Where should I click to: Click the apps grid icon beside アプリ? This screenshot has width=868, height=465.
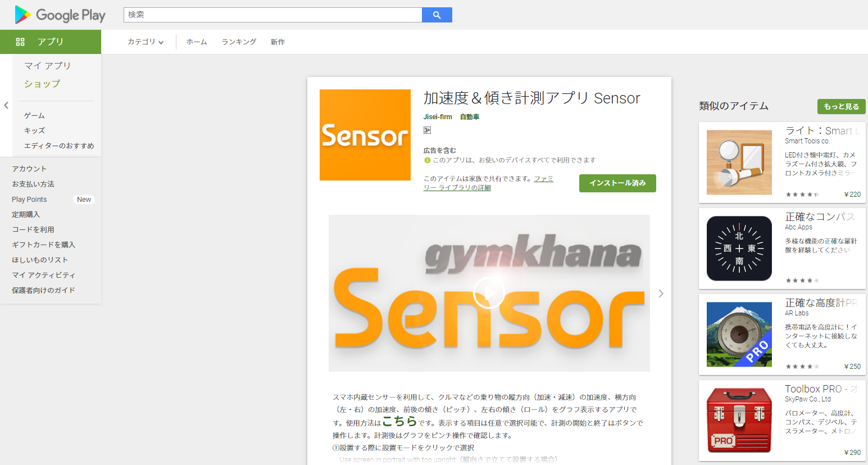[x=20, y=42]
